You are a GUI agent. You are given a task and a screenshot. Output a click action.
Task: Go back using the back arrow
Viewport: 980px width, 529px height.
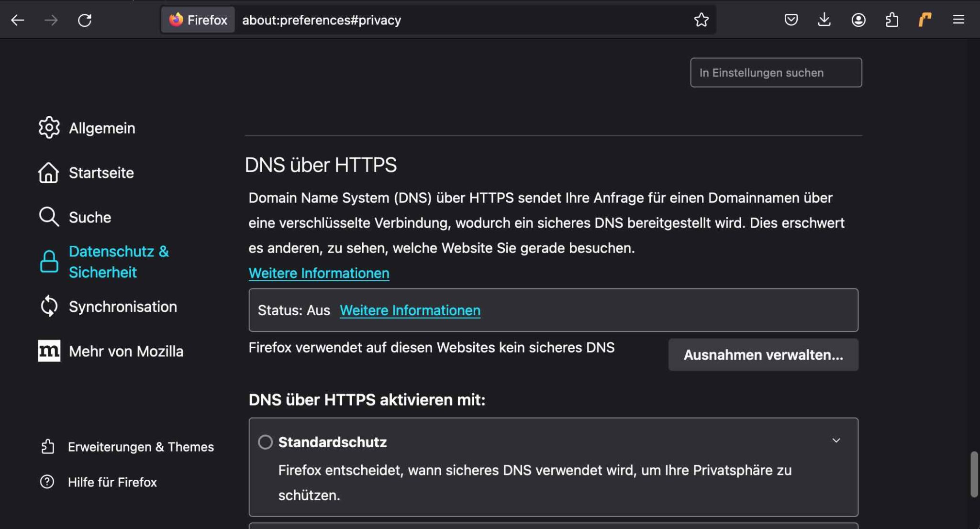point(18,20)
